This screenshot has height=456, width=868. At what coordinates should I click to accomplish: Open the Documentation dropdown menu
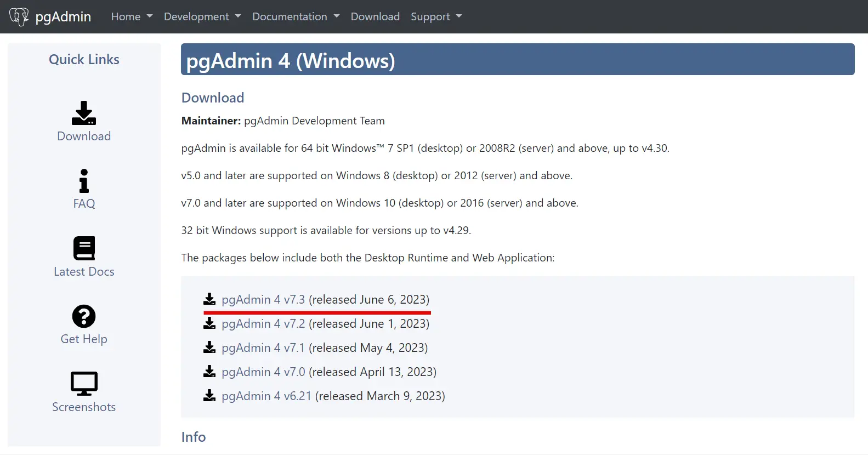pos(296,16)
